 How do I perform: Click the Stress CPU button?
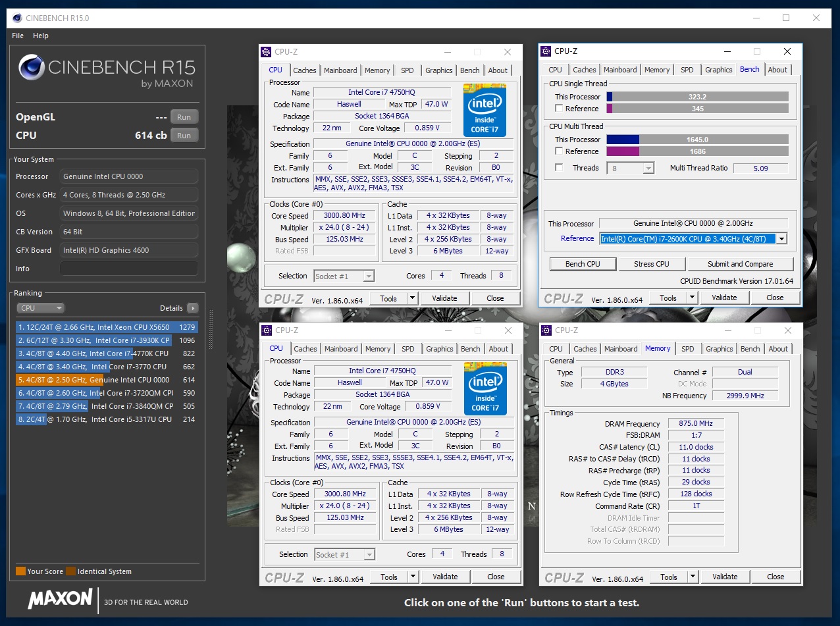click(x=651, y=264)
